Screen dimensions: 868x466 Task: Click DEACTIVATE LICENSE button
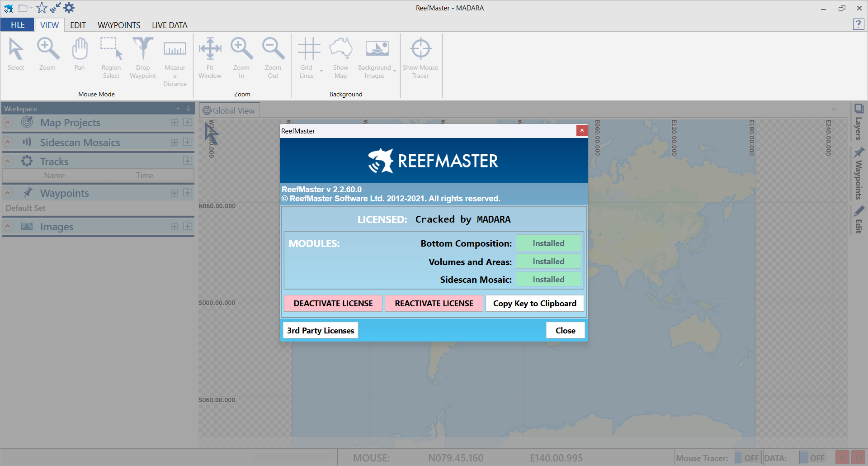(x=333, y=303)
